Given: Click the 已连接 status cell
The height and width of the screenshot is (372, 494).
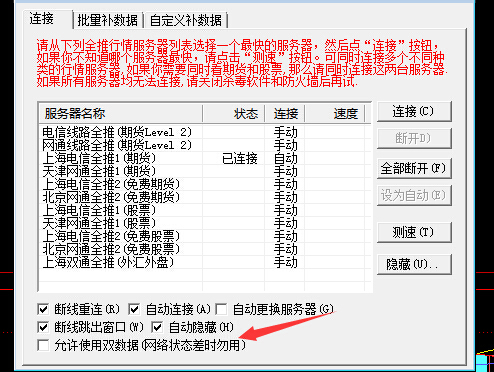Looking at the screenshot, I should pos(240,158).
